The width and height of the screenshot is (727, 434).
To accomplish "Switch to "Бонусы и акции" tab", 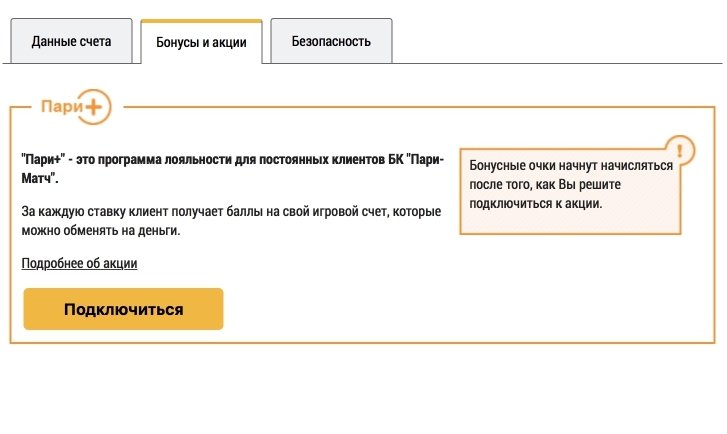I will 201,43.
